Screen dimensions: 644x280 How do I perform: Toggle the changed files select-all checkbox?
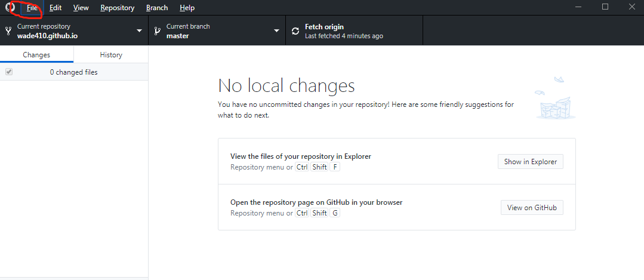coord(9,72)
